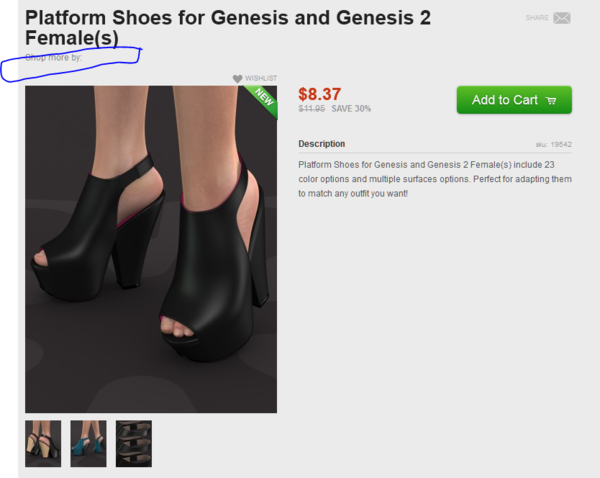Click the wishlist heart icon
The height and width of the screenshot is (478, 600).
(237, 78)
